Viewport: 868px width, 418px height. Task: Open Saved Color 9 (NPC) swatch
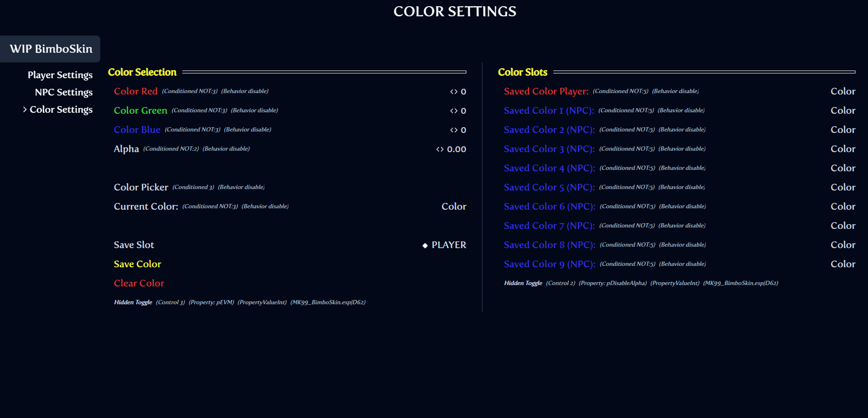843,264
